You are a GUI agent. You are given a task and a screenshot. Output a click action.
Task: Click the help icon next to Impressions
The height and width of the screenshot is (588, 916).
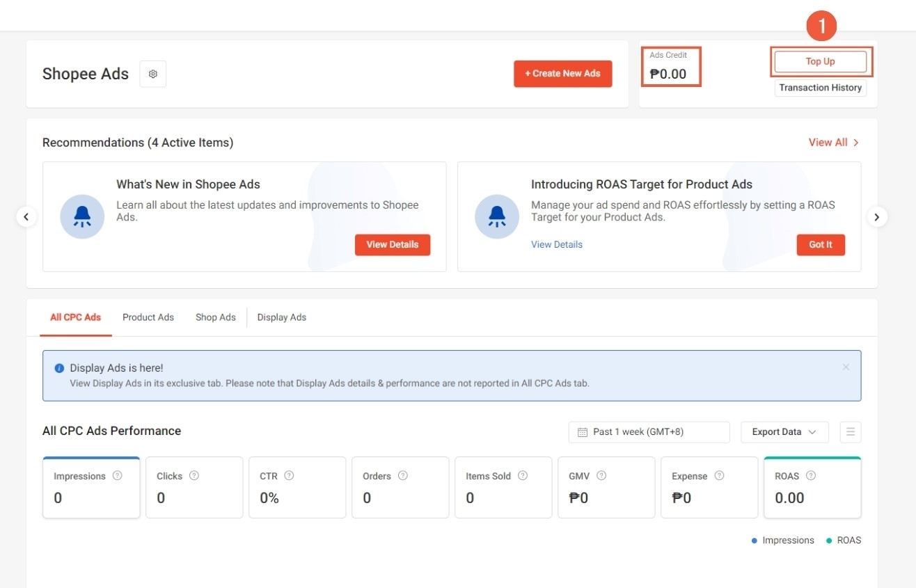click(118, 476)
